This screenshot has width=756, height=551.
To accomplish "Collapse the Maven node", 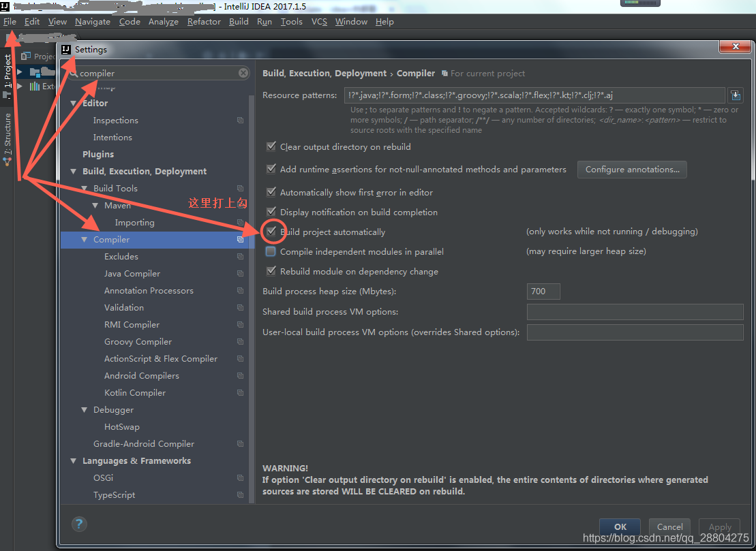I will pos(95,206).
